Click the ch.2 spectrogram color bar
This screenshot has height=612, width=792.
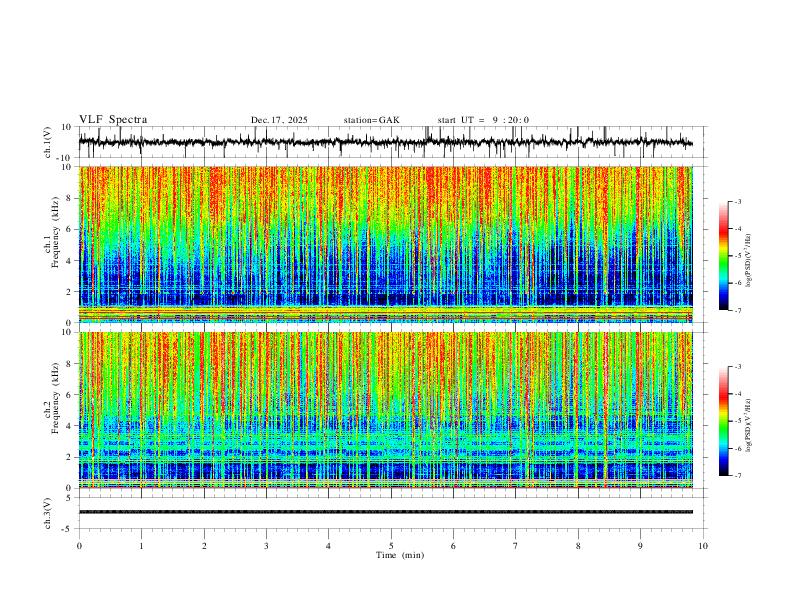[723, 421]
